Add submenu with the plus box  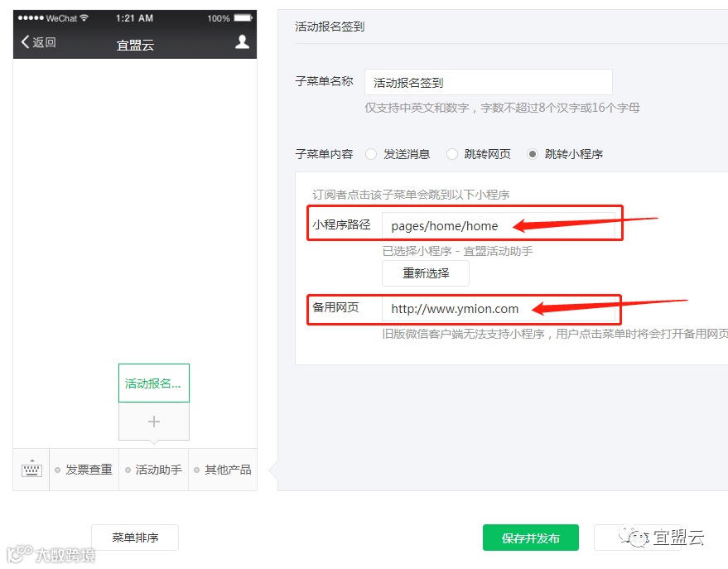[x=154, y=422]
